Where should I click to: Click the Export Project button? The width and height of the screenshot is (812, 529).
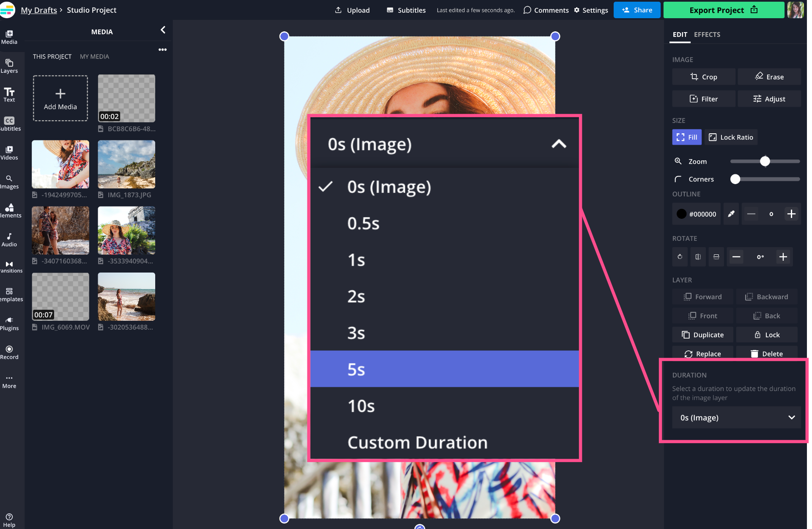723,10
